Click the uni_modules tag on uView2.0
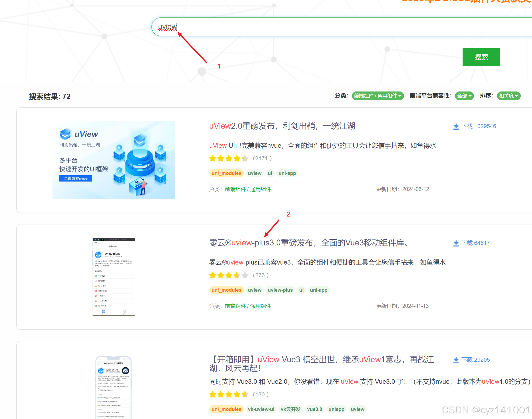 (226, 173)
